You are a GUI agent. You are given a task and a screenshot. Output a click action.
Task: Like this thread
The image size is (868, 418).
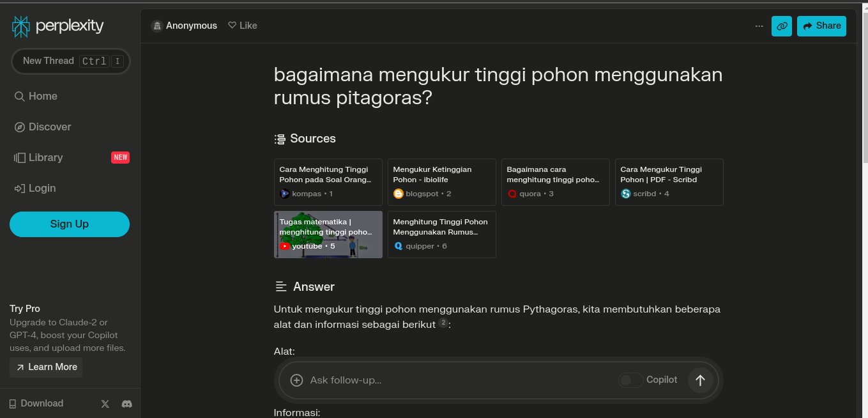(242, 25)
